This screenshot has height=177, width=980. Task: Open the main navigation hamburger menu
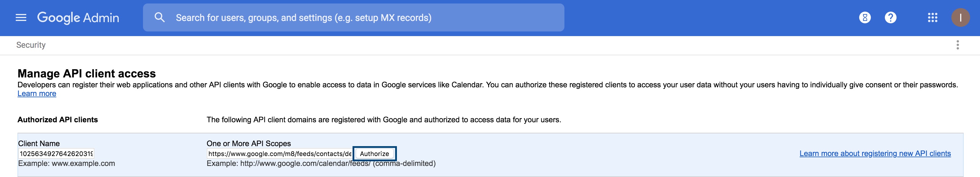(21, 17)
